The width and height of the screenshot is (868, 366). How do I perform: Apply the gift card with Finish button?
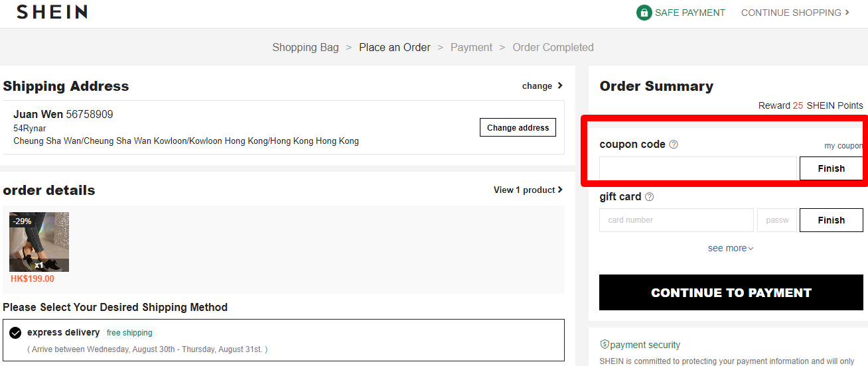(831, 220)
